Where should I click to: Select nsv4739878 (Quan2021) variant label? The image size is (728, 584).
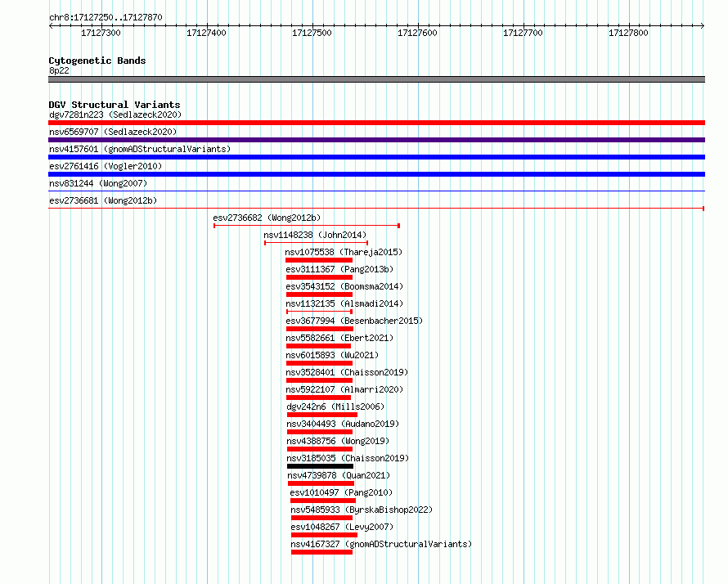(x=339, y=475)
